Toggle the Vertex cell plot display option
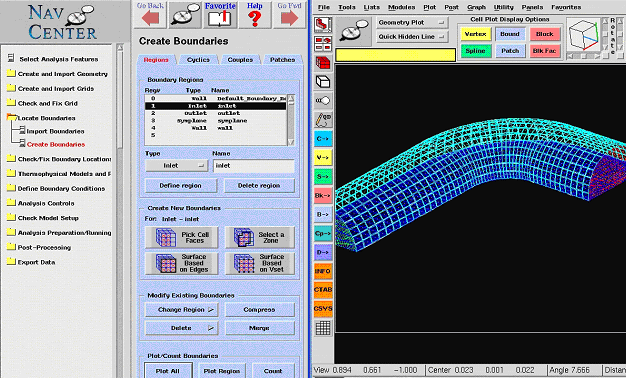 [475, 34]
